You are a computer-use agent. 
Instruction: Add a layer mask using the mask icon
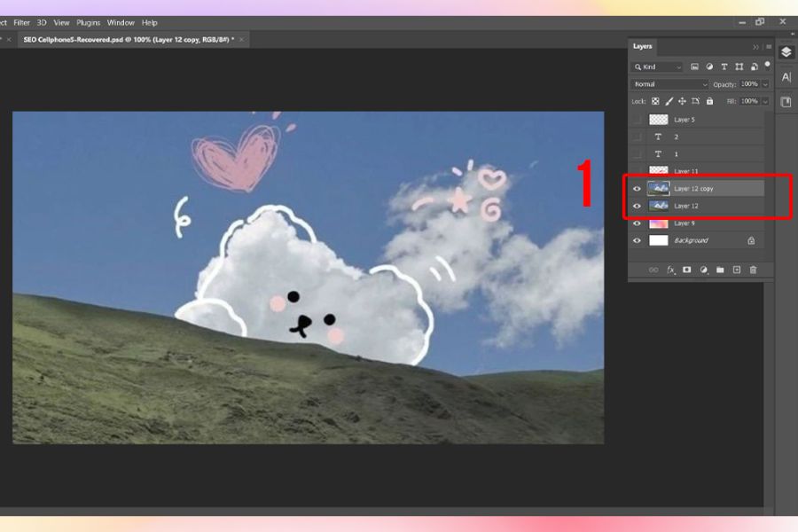(687, 270)
